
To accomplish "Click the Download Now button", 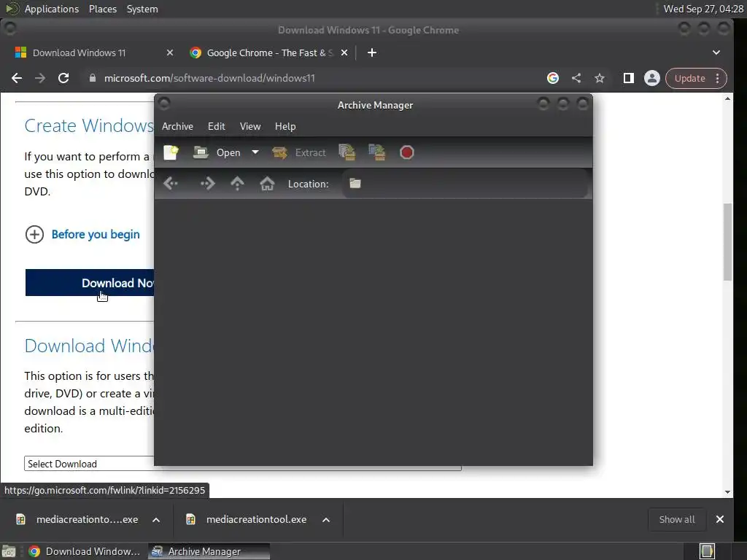I will point(90,282).
